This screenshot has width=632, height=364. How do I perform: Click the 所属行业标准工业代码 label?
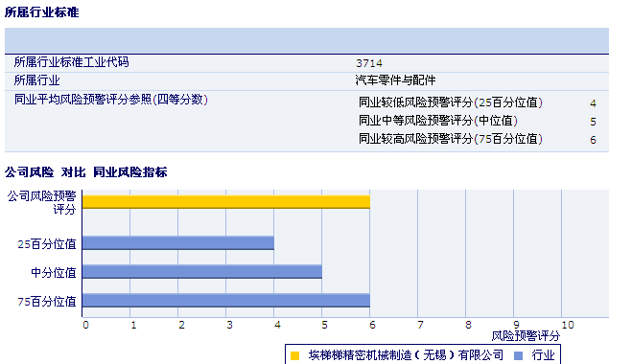[x=71, y=62]
